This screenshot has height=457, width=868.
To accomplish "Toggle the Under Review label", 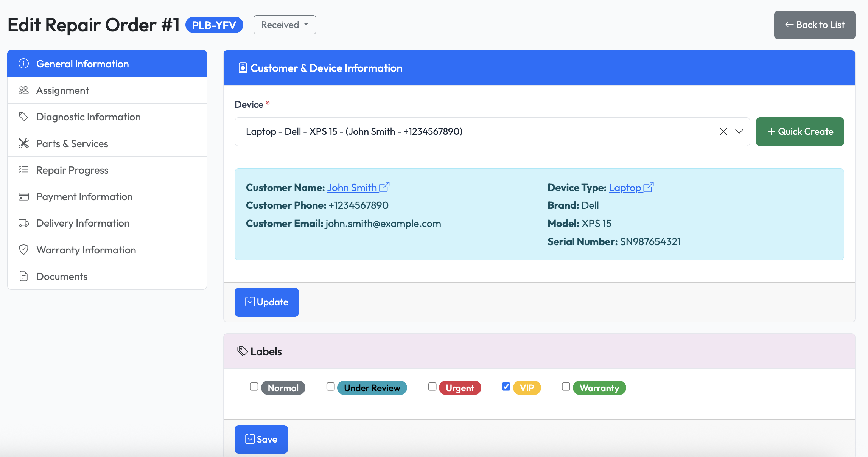I will pos(330,386).
